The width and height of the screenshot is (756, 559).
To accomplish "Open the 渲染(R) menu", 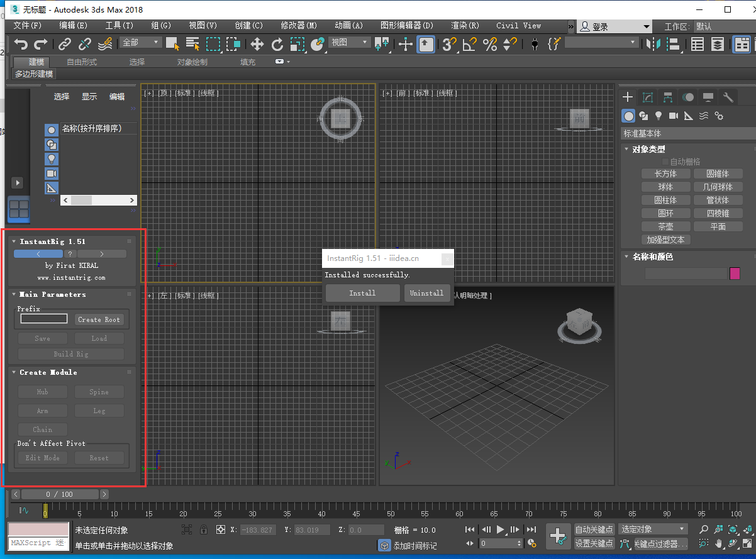I will 465,26.
